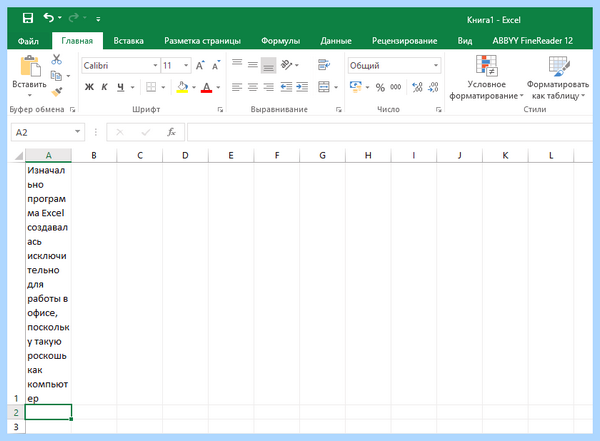Activate the Format Painter brush
Viewport: 600px width, 441px height.
[57, 92]
